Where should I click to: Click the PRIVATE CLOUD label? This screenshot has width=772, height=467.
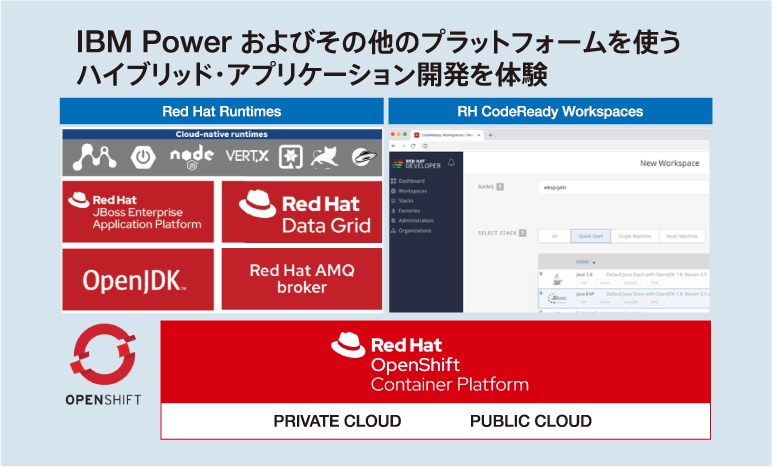click(337, 421)
